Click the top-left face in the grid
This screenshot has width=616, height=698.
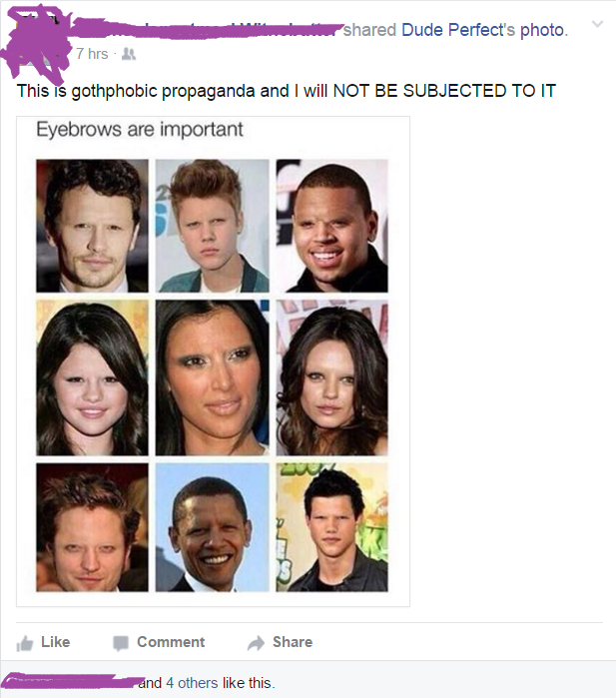(x=92, y=226)
